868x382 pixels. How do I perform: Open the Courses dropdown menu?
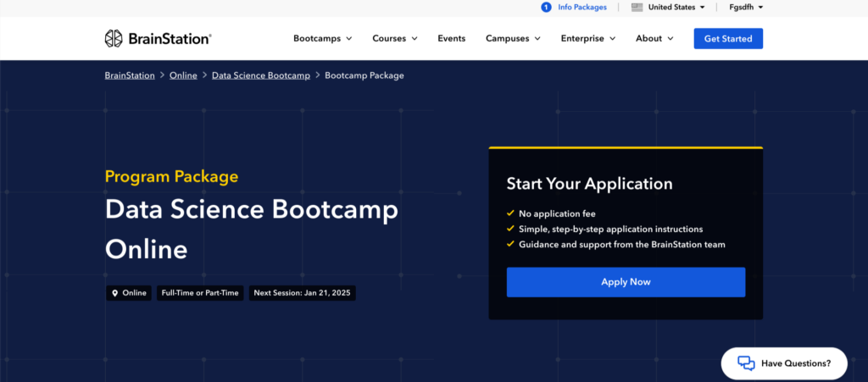tap(395, 38)
